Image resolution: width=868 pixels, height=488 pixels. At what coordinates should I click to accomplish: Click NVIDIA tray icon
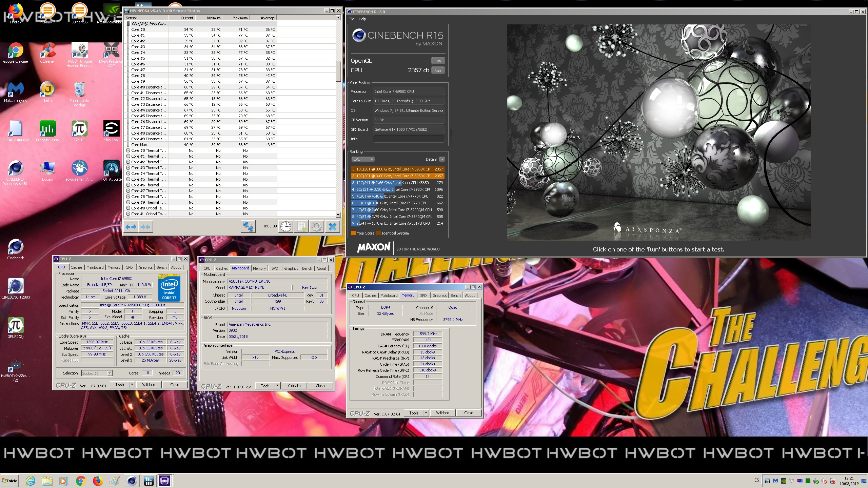[x=784, y=481]
